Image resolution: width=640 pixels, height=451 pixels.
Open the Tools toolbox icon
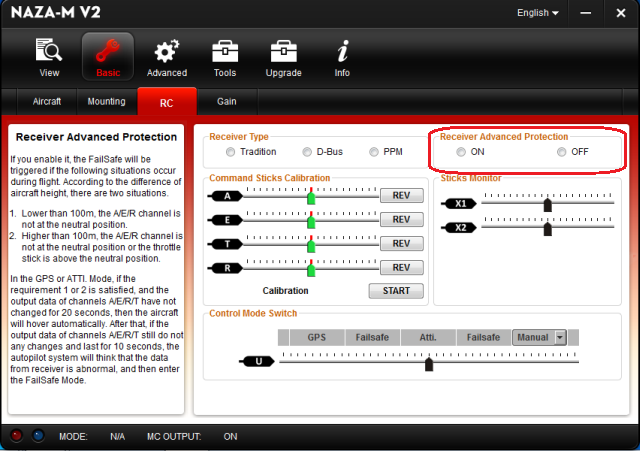(225, 51)
